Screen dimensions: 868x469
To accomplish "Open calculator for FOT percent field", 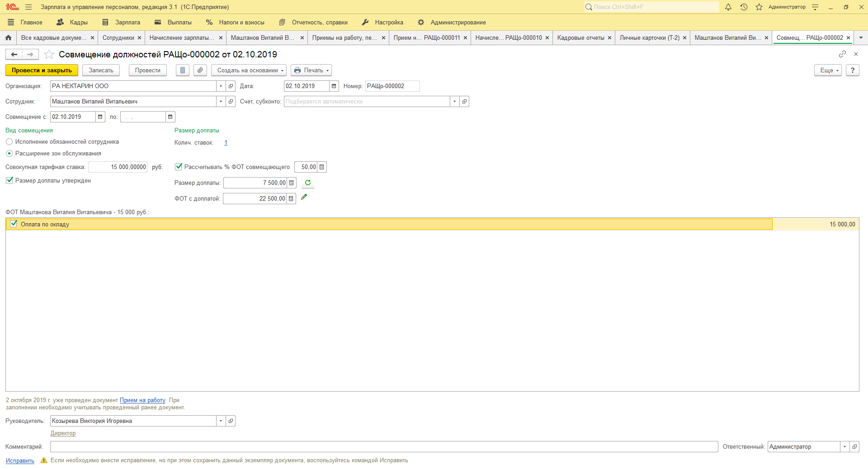I will click(322, 167).
